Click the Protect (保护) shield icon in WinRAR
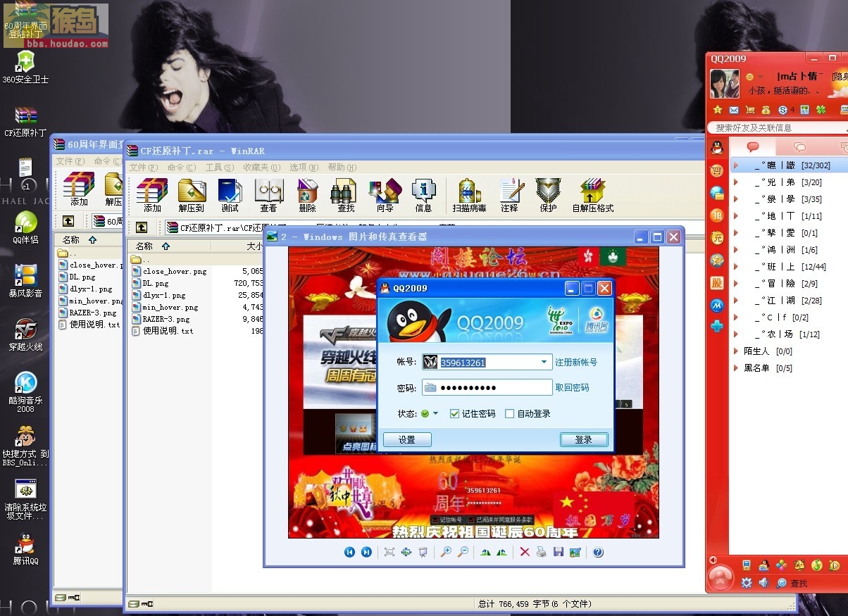This screenshot has width=848, height=616. point(548,195)
